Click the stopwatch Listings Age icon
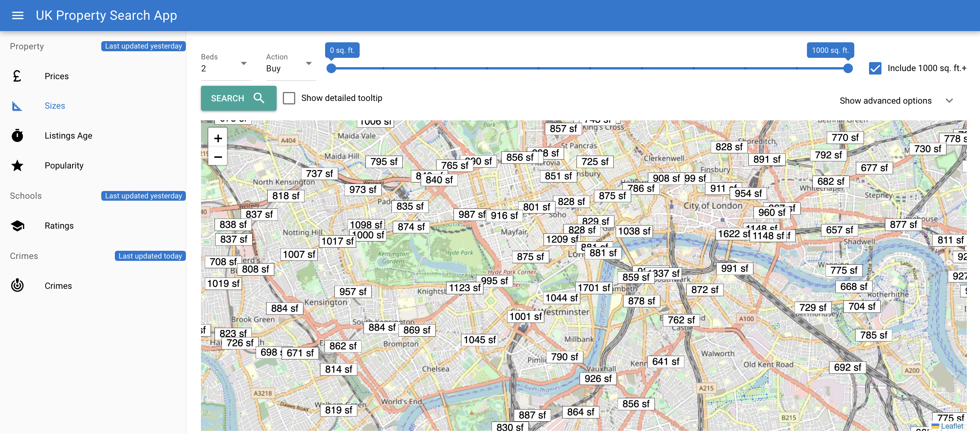 [17, 135]
